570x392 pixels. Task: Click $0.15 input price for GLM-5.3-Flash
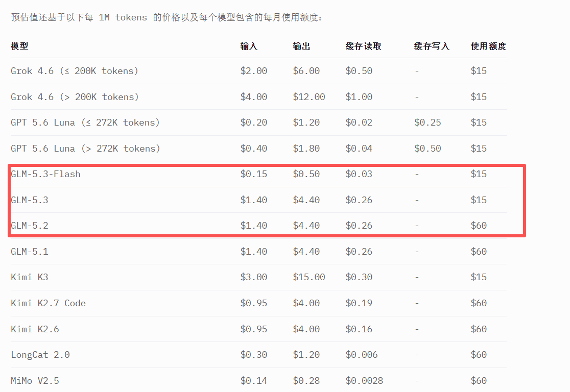click(254, 174)
